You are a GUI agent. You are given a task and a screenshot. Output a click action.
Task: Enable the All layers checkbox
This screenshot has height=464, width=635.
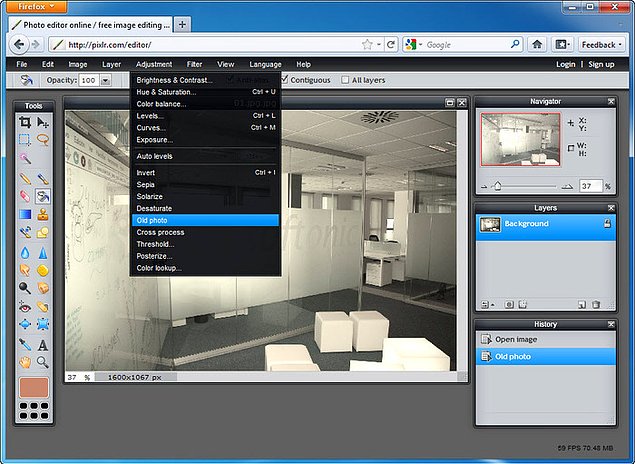[x=345, y=80]
